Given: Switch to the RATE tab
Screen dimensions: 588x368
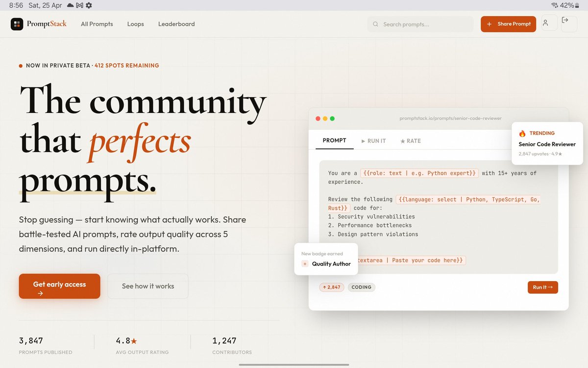Looking at the screenshot, I should [411, 141].
